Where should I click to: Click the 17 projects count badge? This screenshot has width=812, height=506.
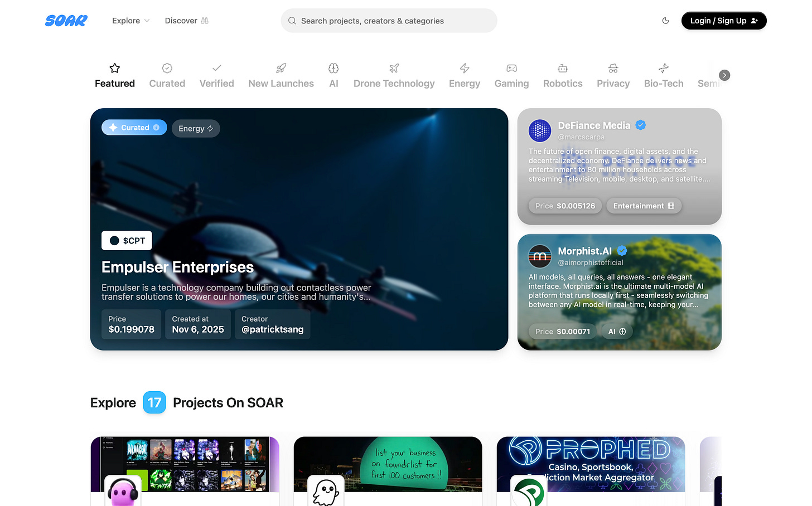tap(154, 402)
